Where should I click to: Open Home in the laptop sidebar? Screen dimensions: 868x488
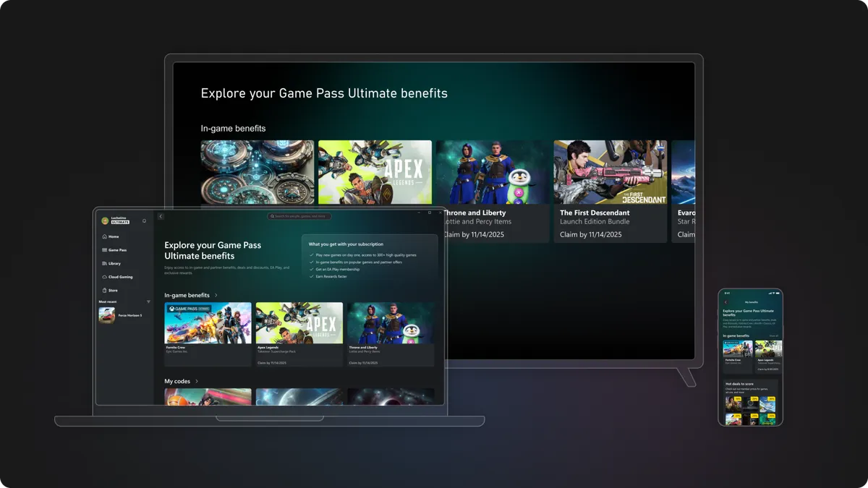click(x=111, y=236)
